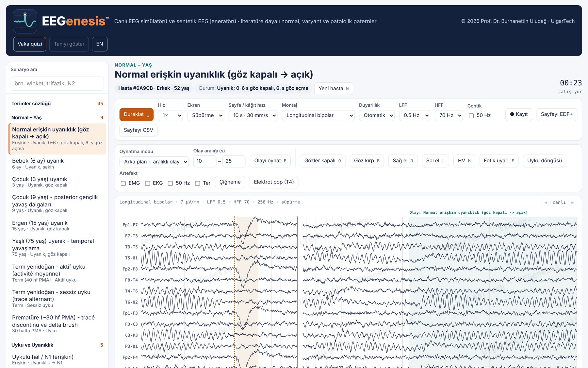The width and height of the screenshot is (588, 368).
Task: Start recording with the Kayıt button
Action: [519, 114]
